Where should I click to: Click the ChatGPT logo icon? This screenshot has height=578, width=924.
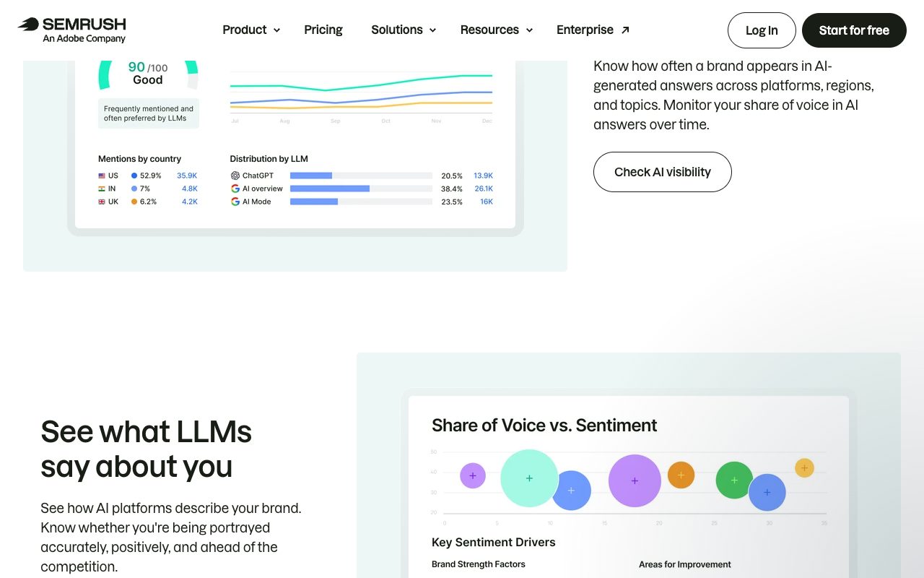(x=235, y=176)
